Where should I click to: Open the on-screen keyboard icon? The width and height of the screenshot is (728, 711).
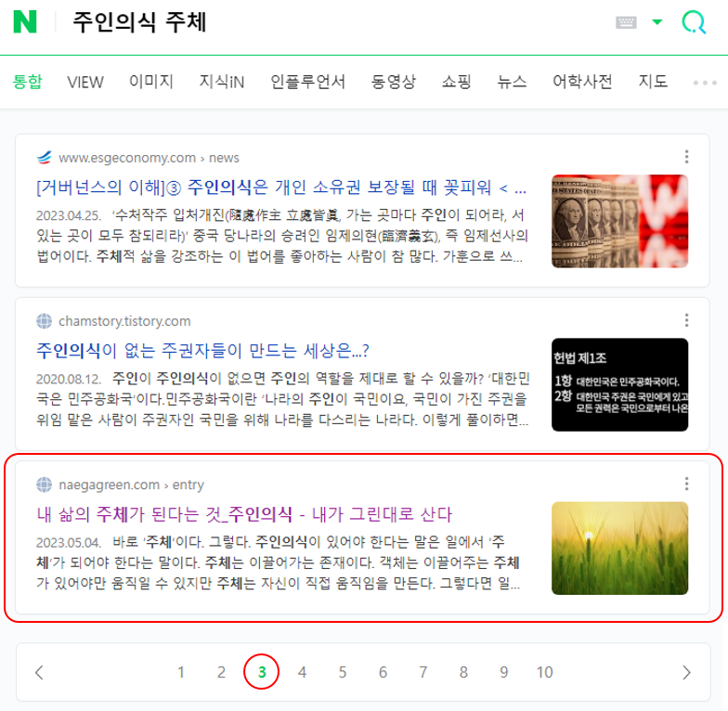point(626,22)
